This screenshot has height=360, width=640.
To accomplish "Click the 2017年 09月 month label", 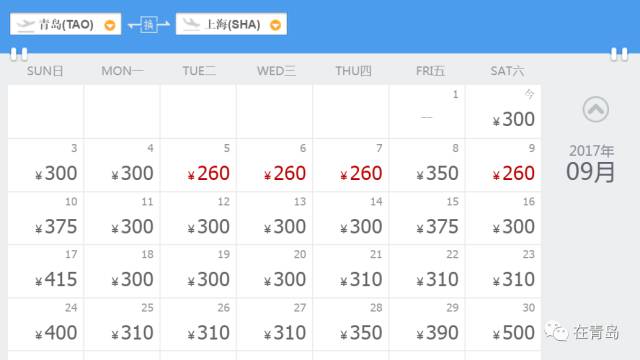I will click(591, 163).
